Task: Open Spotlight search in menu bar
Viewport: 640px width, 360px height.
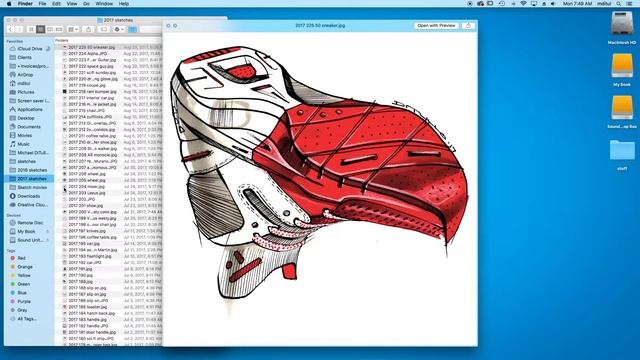Action: pyautogui.click(x=619, y=4)
